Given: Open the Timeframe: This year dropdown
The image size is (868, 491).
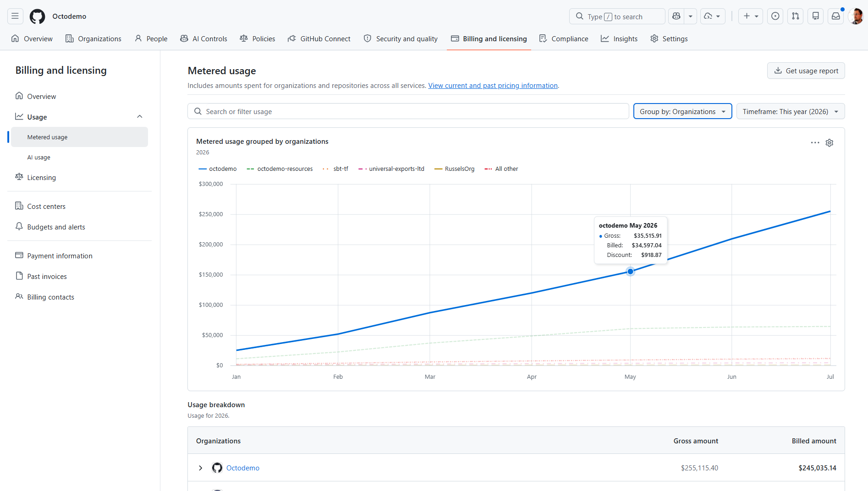Looking at the screenshot, I should pos(791,111).
